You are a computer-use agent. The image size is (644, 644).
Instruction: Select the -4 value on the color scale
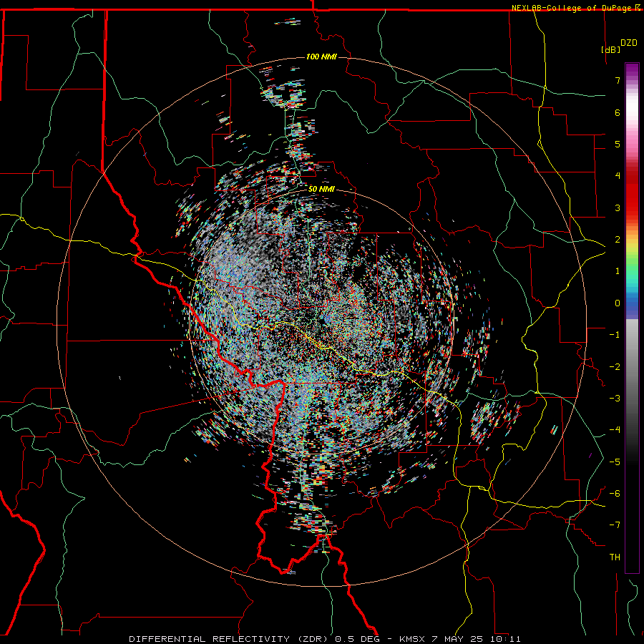click(x=615, y=430)
